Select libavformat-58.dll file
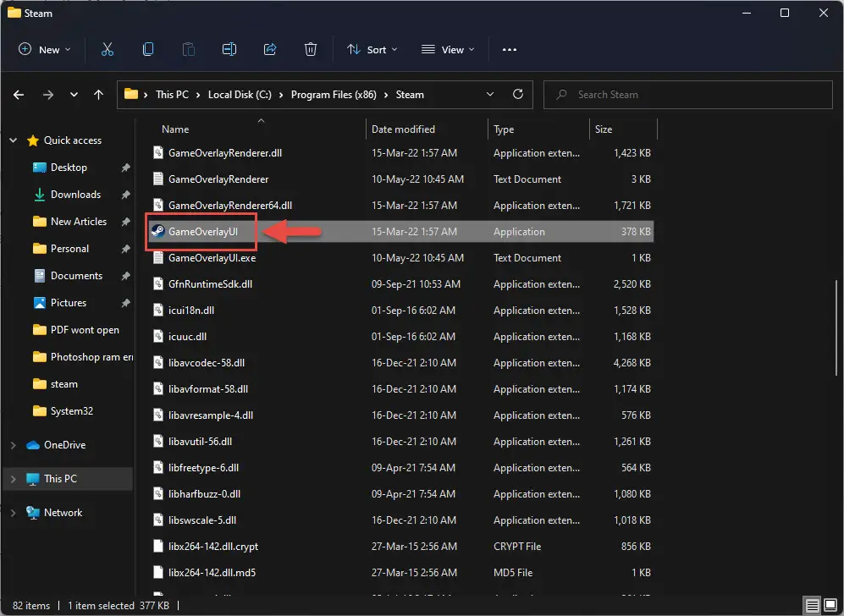Screen dimensions: 844x616 401,389
